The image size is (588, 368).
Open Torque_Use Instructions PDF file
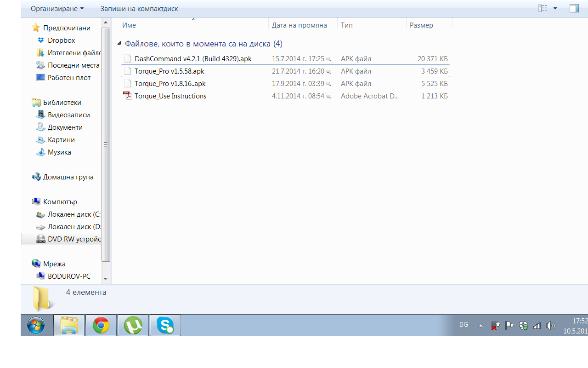[x=170, y=96]
